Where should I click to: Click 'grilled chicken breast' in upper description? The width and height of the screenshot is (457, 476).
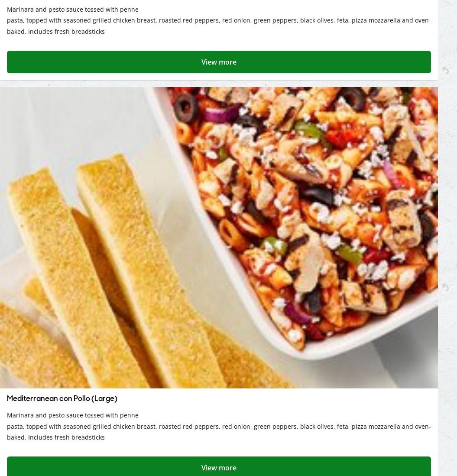(124, 20)
